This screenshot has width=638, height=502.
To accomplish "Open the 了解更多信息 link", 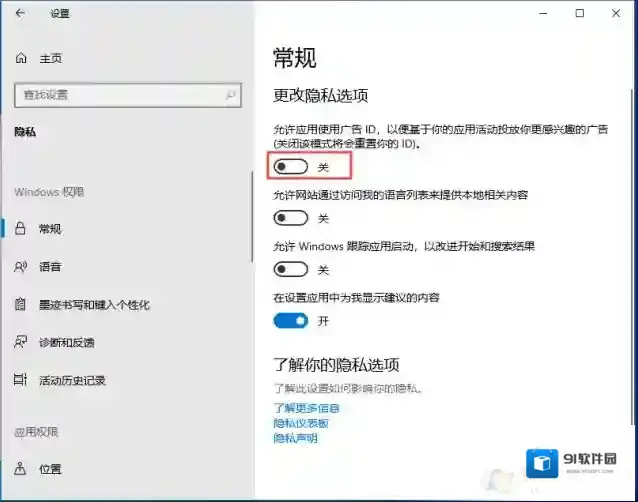I will coord(306,408).
